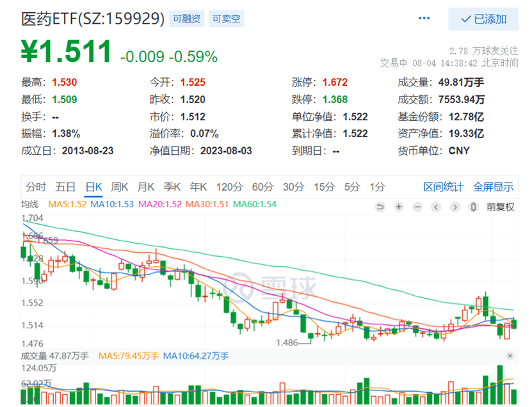Click the 可融资 tag

(188, 19)
